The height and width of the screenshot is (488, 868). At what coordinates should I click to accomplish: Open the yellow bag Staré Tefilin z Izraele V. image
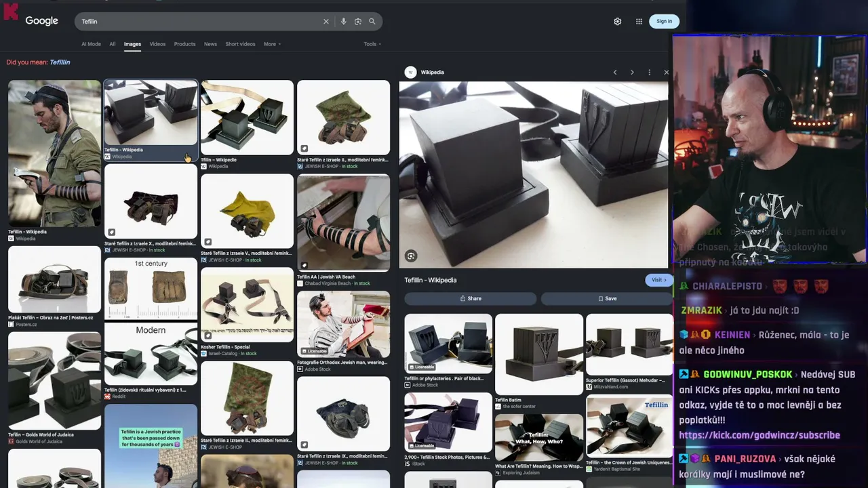pos(247,211)
